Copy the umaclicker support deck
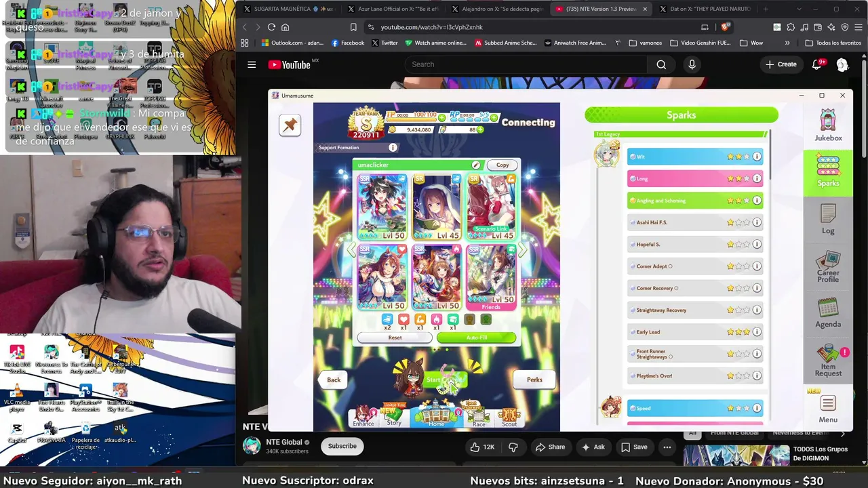868x488 pixels. click(x=502, y=165)
